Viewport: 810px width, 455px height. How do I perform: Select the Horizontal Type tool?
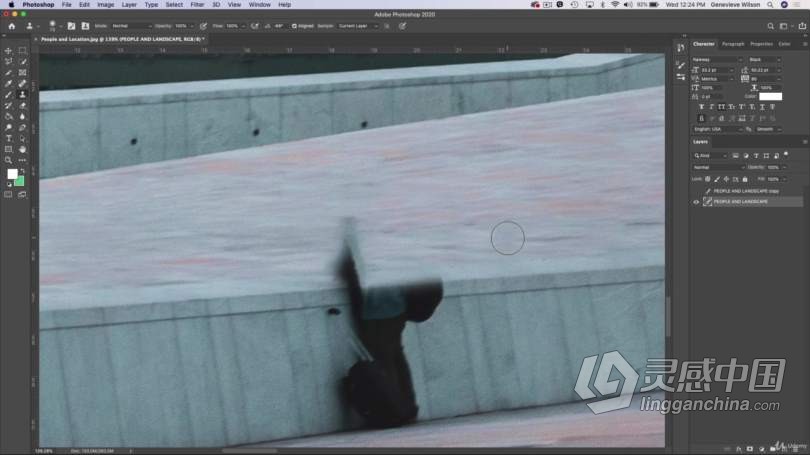click(8, 138)
